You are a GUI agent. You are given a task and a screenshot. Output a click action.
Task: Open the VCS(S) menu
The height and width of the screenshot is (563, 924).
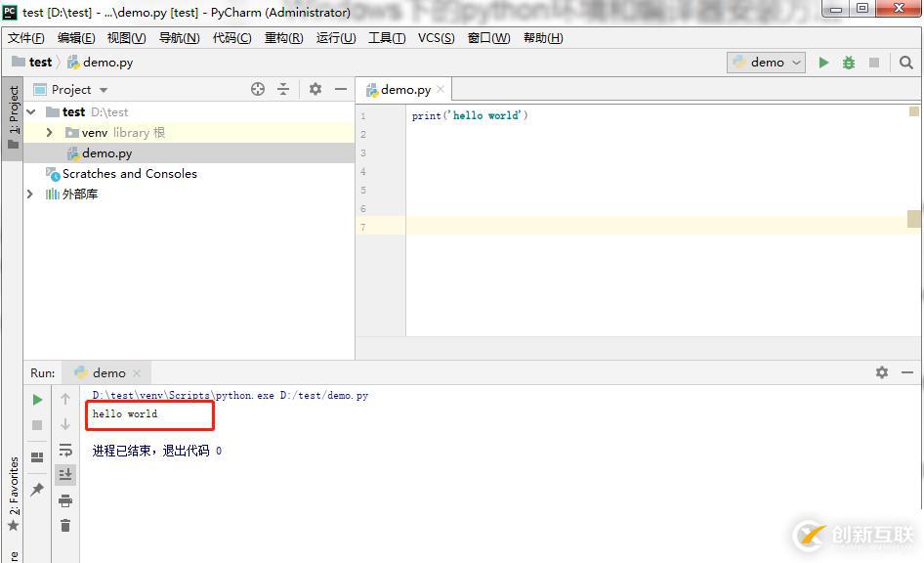436,38
